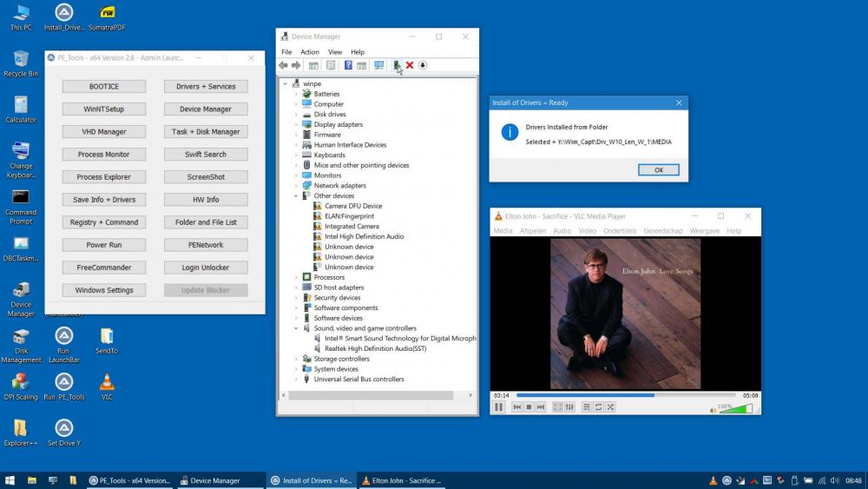Toggle VLC shuffle random playback
Viewport: 868px width, 489px height.
click(610, 406)
